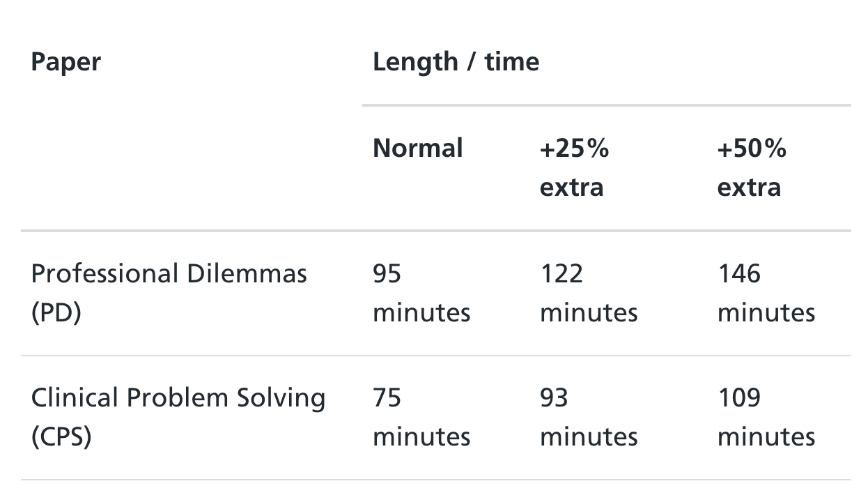The width and height of the screenshot is (868, 502).
Task: Select the 75 minutes cell
Action: point(421,417)
